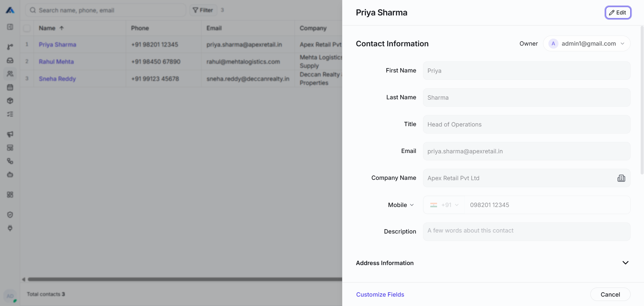Screen dimensions: 644x306
Task: Click the Cancel button
Action: coord(610,294)
